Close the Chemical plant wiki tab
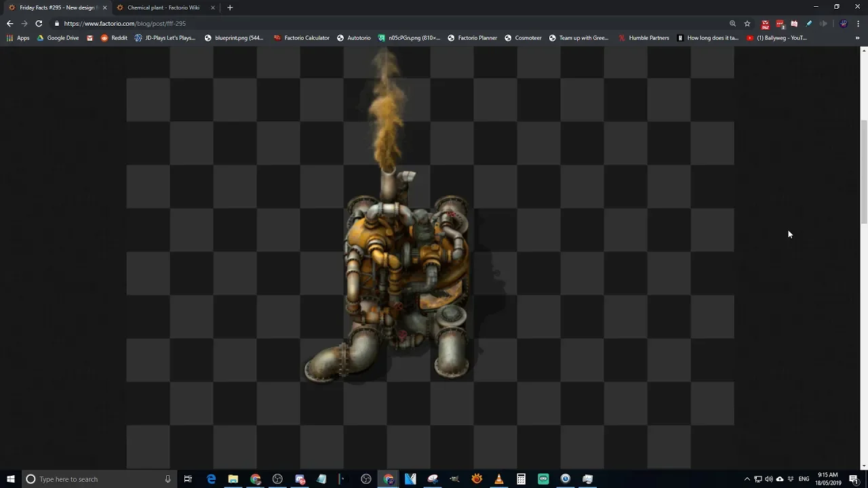Image resolution: width=868 pixels, height=488 pixels. click(213, 7)
